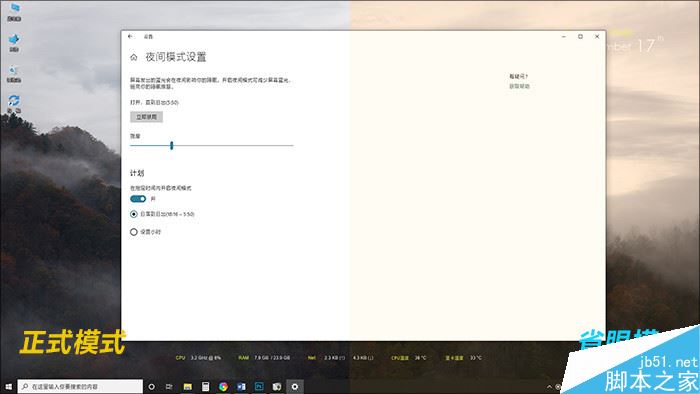This screenshot has width=700, height=394.
Task: Open Settings home via the house icon
Action: 133,57
